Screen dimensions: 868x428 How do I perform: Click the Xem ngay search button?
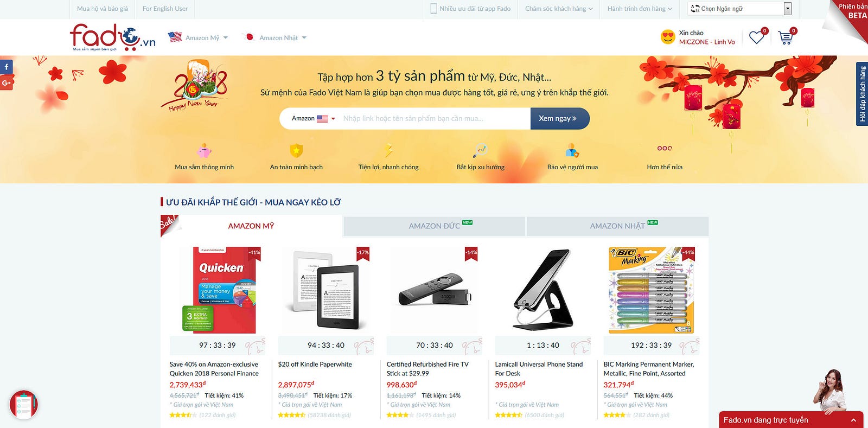tap(559, 118)
